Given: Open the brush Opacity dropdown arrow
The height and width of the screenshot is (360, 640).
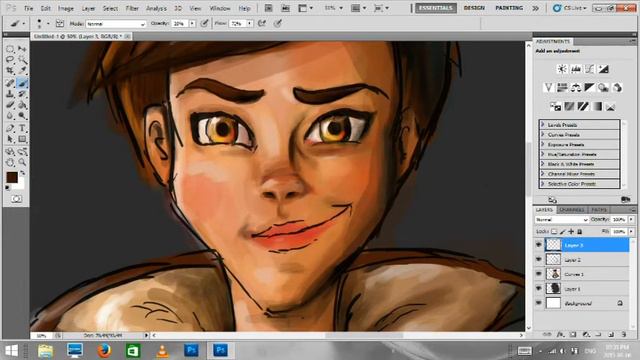Looking at the screenshot, I should pyautogui.click(x=192, y=24).
